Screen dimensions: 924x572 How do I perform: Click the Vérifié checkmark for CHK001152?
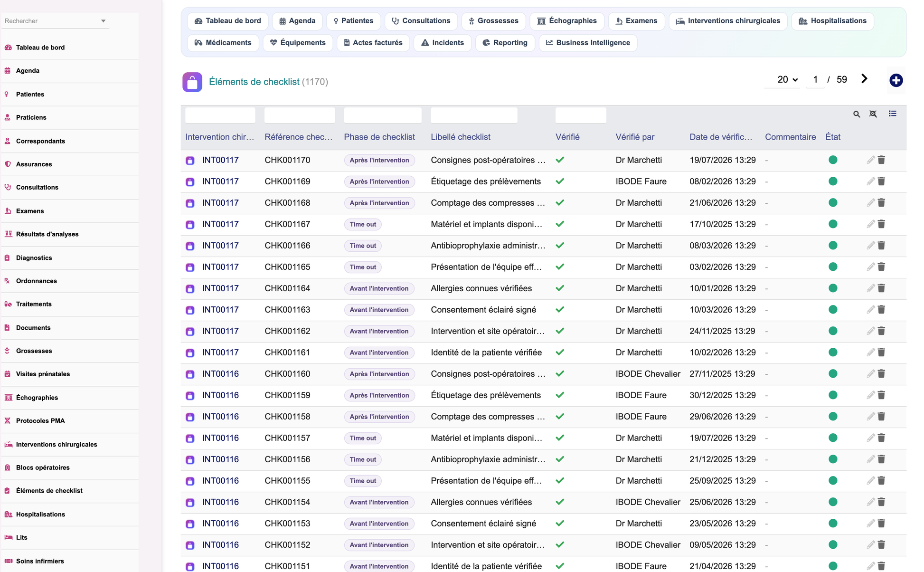click(560, 545)
